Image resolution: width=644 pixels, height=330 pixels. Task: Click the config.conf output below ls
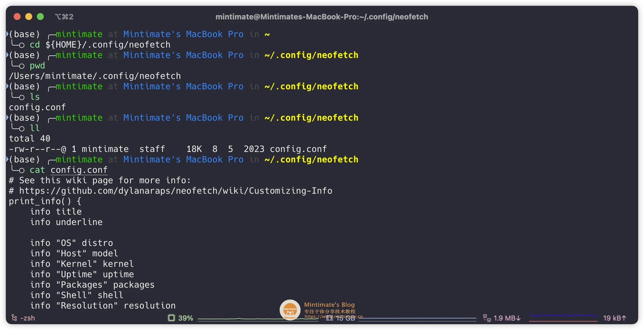point(37,107)
